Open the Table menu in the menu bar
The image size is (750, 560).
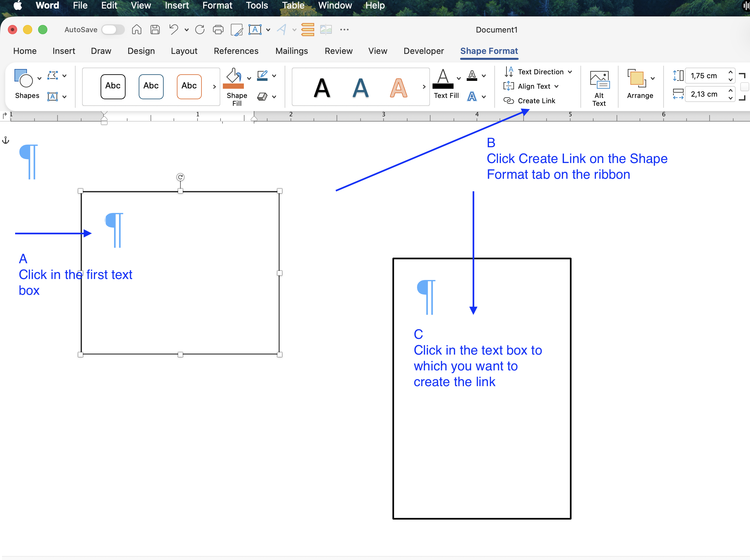293,6
